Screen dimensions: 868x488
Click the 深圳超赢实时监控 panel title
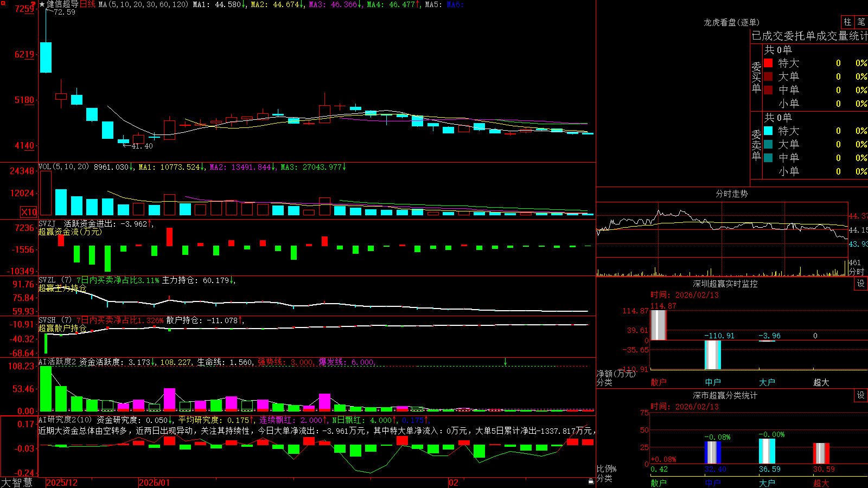point(725,284)
